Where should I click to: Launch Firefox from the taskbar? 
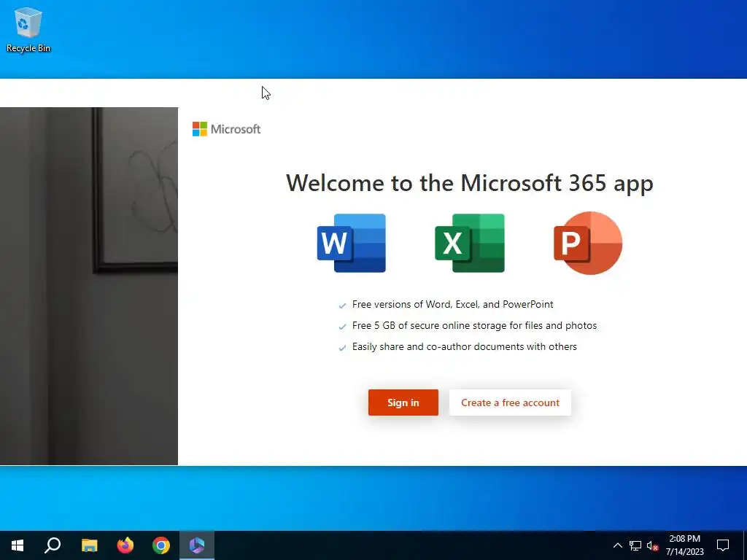click(125, 545)
